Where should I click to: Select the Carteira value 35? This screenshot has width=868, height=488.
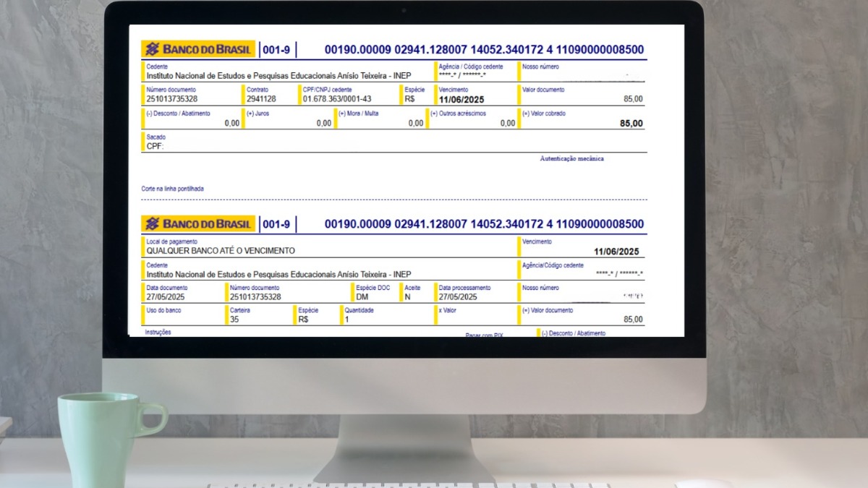click(x=234, y=319)
